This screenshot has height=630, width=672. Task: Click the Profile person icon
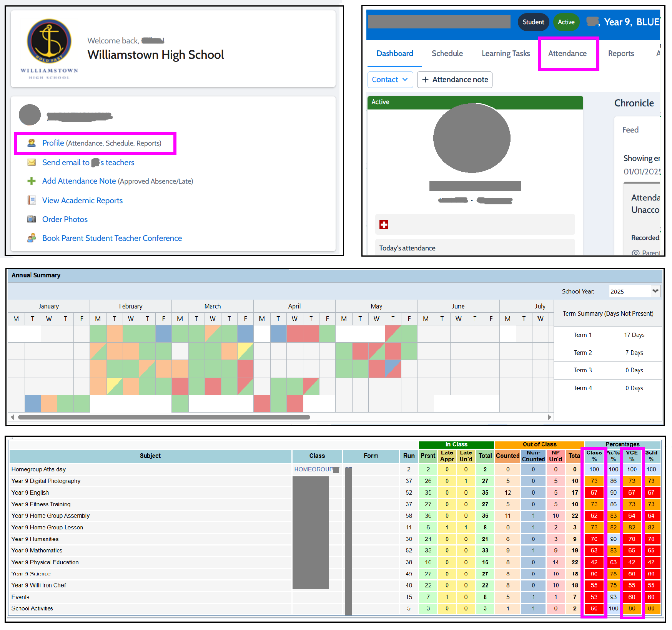click(x=32, y=143)
